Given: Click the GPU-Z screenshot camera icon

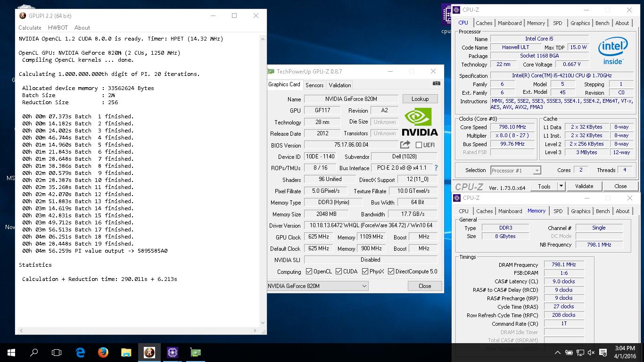Looking at the screenshot, I should 437,83.
